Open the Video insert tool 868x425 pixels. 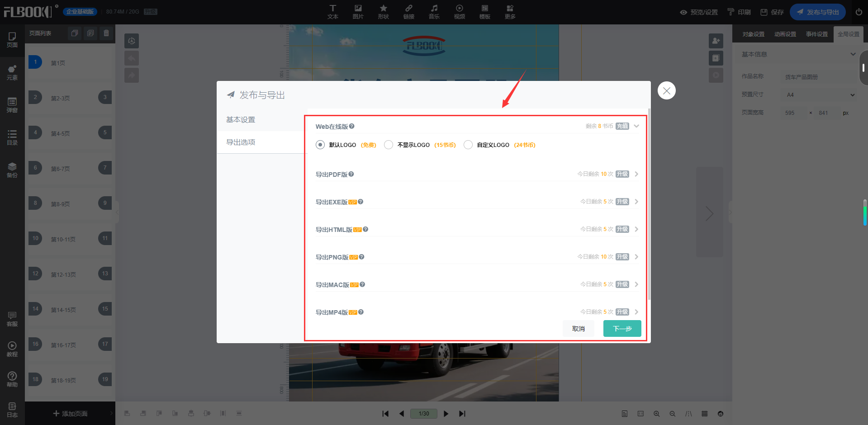[459, 12]
